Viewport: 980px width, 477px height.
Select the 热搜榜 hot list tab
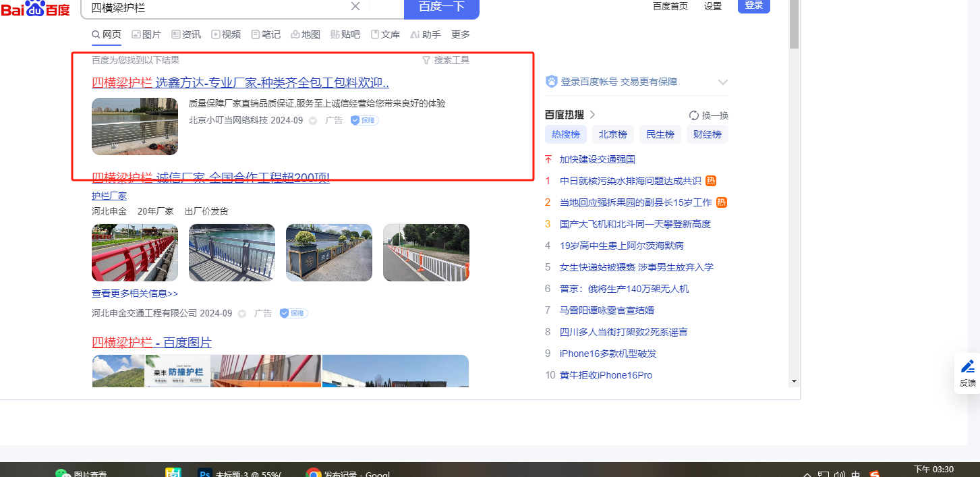click(x=566, y=134)
